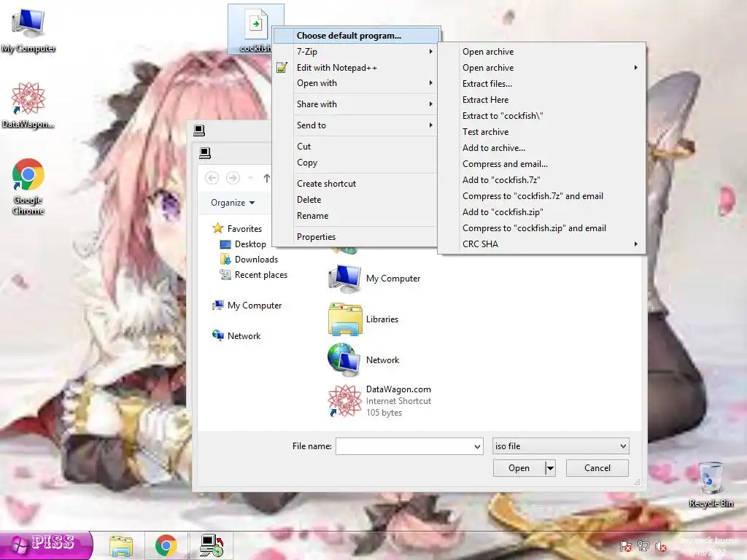This screenshot has width=747, height=560.
Task: Expand the CRC SHA submenu
Action: point(542,244)
